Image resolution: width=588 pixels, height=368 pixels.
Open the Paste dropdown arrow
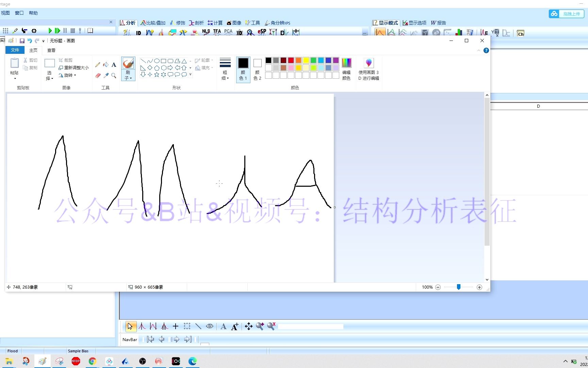click(x=15, y=79)
